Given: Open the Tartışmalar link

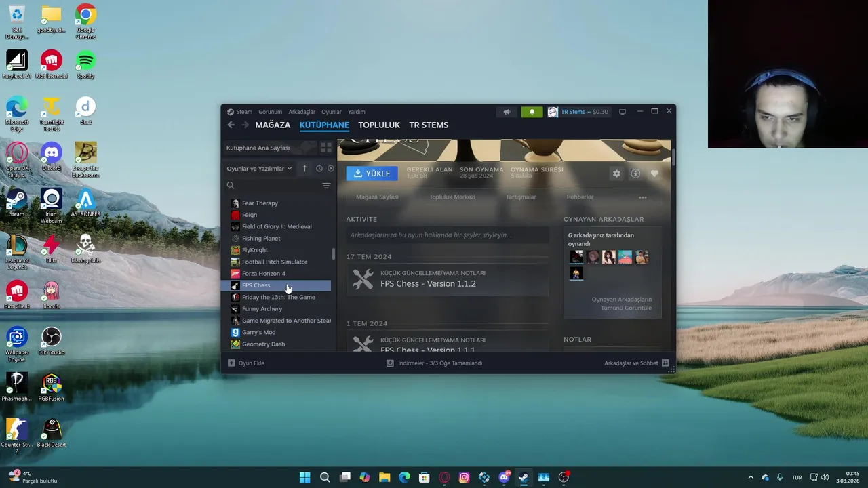Looking at the screenshot, I should (521, 197).
